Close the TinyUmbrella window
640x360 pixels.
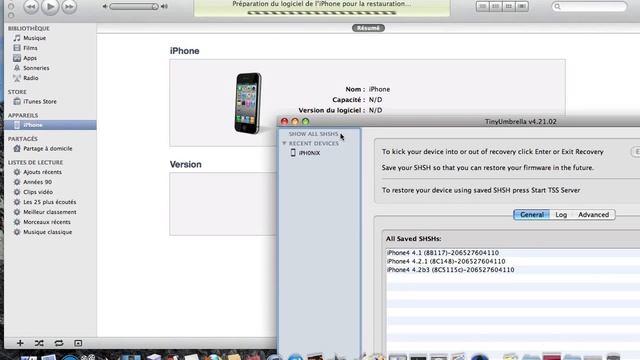pos(284,121)
